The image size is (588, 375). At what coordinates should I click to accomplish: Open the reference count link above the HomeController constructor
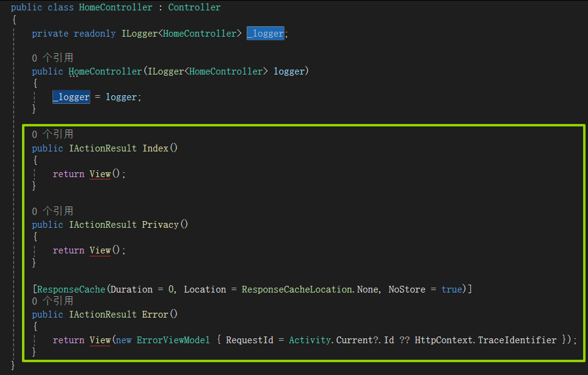pos(53,58)
